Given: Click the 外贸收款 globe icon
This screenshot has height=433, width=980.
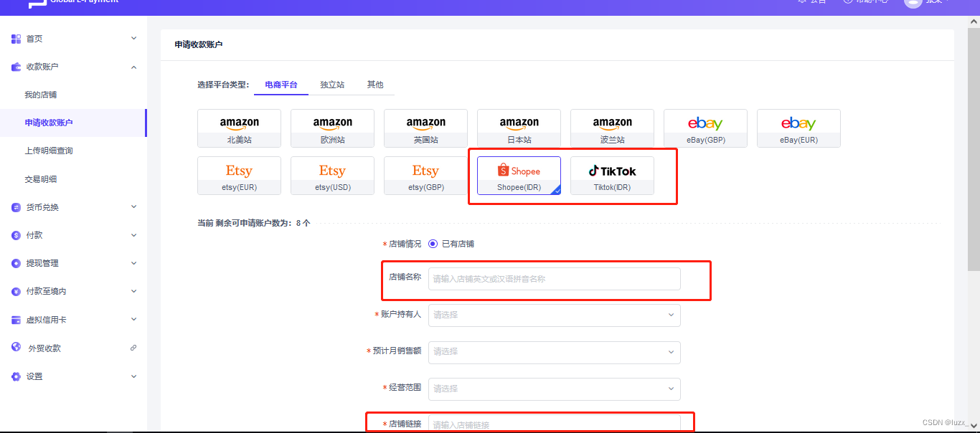Looking at the screenshot, I should (16, 347).
